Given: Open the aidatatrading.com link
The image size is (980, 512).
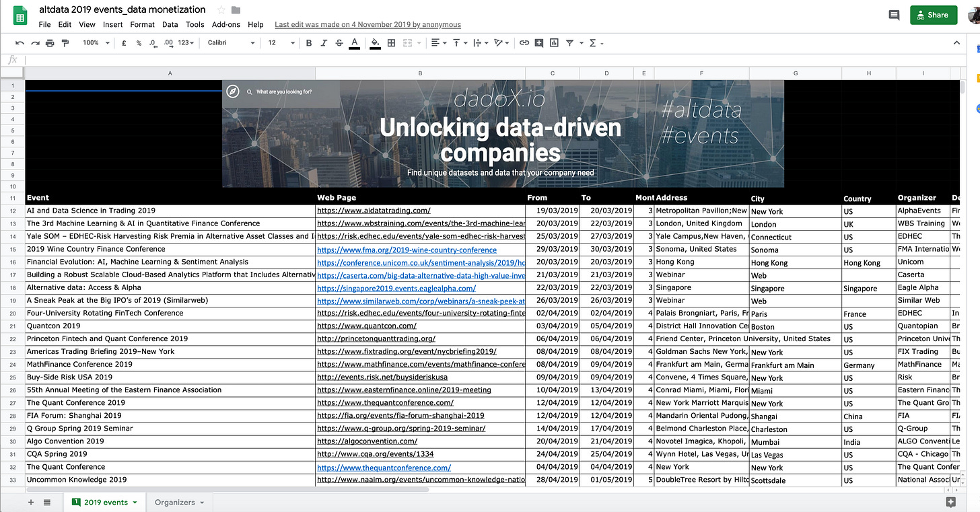Looking at the screenshot, I should [374, 211].
